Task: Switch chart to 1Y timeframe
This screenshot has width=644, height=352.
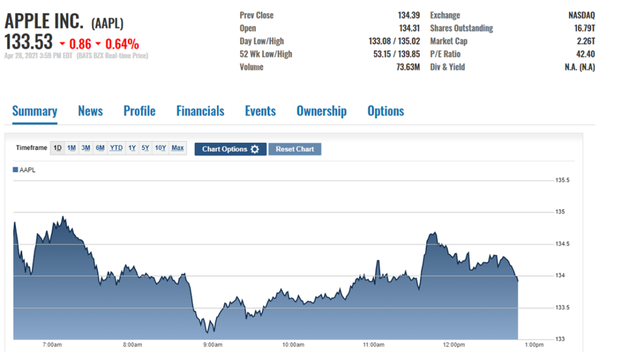Action: pos(132,148)
